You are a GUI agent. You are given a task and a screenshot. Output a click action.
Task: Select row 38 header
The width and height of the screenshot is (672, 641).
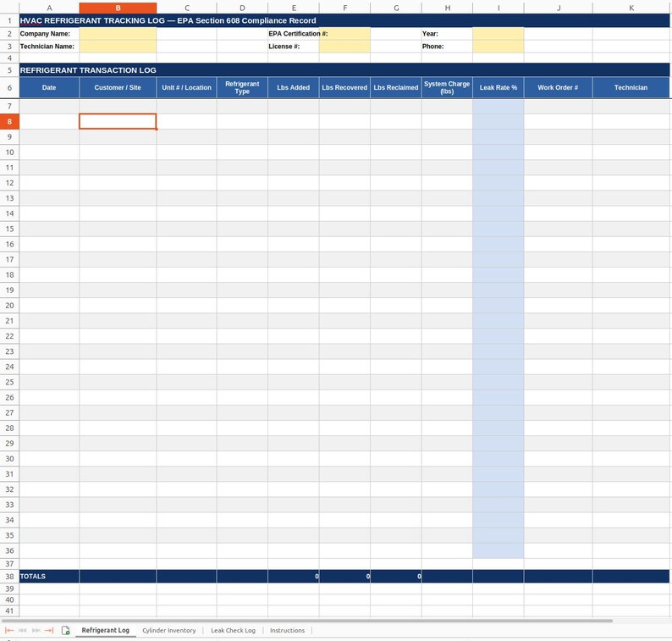pyautogui.click(x=9, y=577)
